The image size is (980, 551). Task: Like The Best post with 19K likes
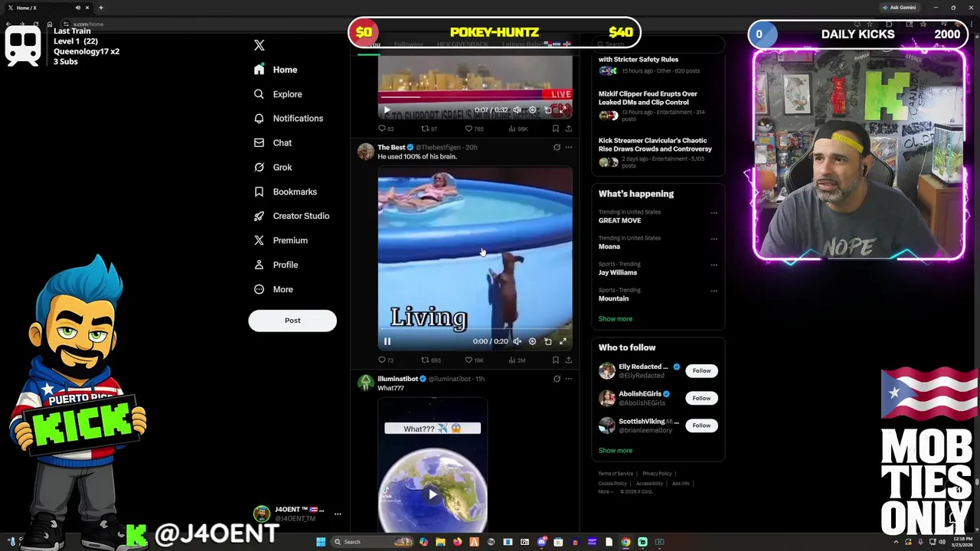tap(475, 360)
